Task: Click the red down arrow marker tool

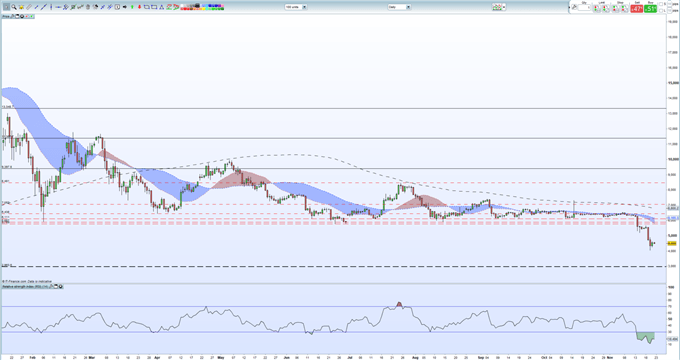Action: pyautogui.click(x=139, y=7)
